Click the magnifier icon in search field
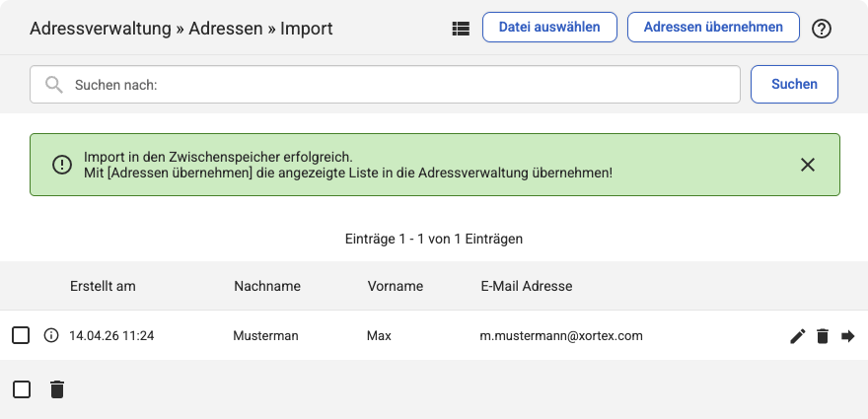The height and width of the screenshot is (419, 868). coord(53,85)
